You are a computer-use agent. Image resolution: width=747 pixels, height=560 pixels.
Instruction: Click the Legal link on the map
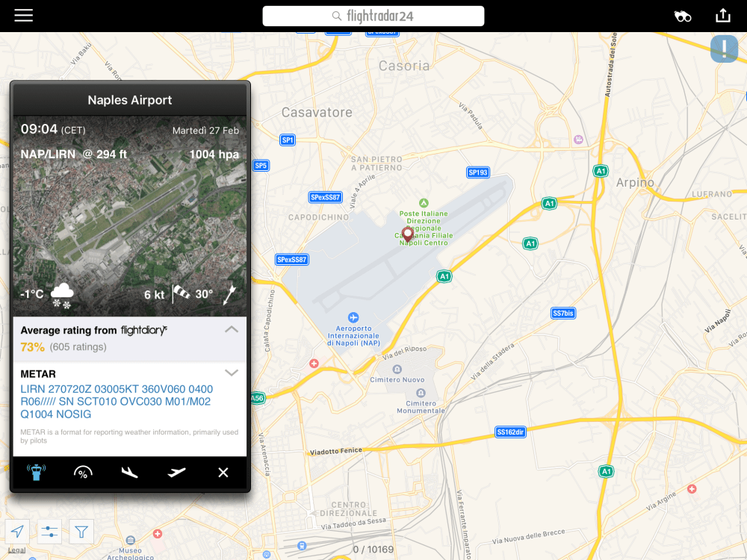pos(16,551)
